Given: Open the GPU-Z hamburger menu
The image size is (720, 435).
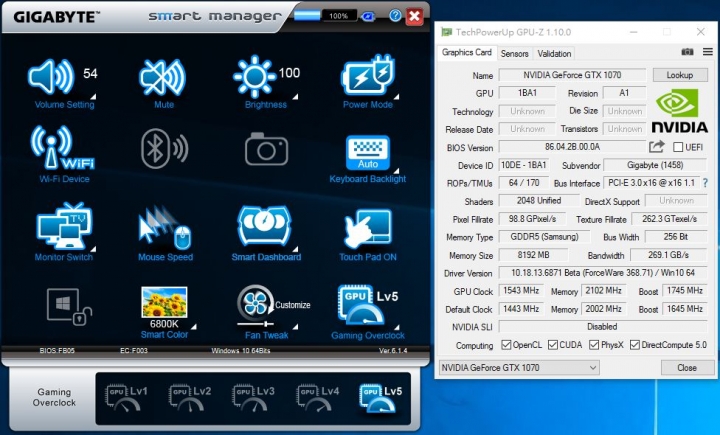Looking at the screenshot, I should 708,52.
